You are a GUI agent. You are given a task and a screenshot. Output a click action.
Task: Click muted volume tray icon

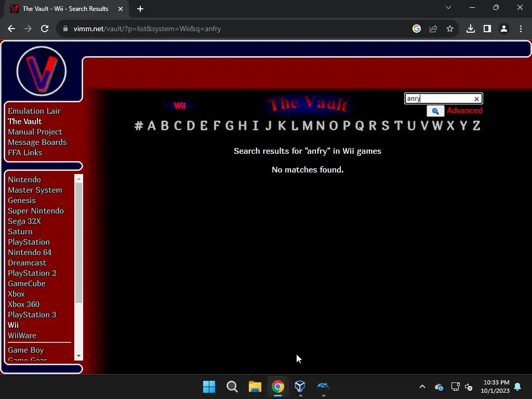tap(469, 387)
